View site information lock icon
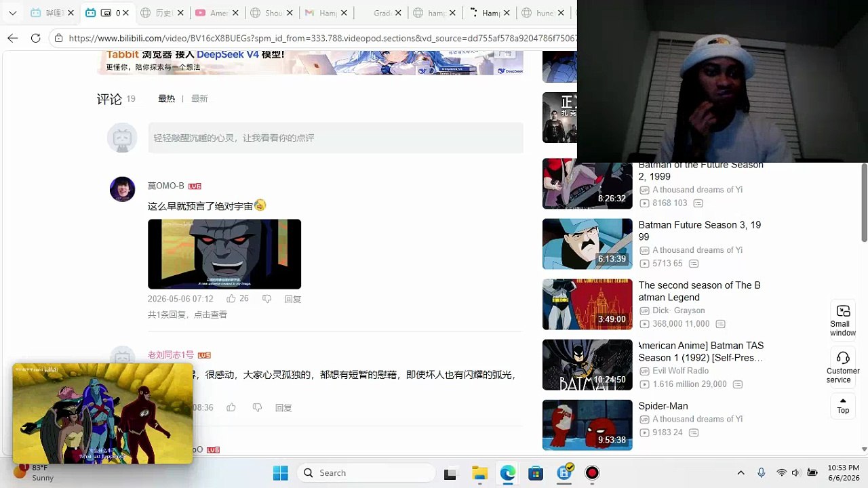The image size is (868, 488). click(x=59, y=38)
